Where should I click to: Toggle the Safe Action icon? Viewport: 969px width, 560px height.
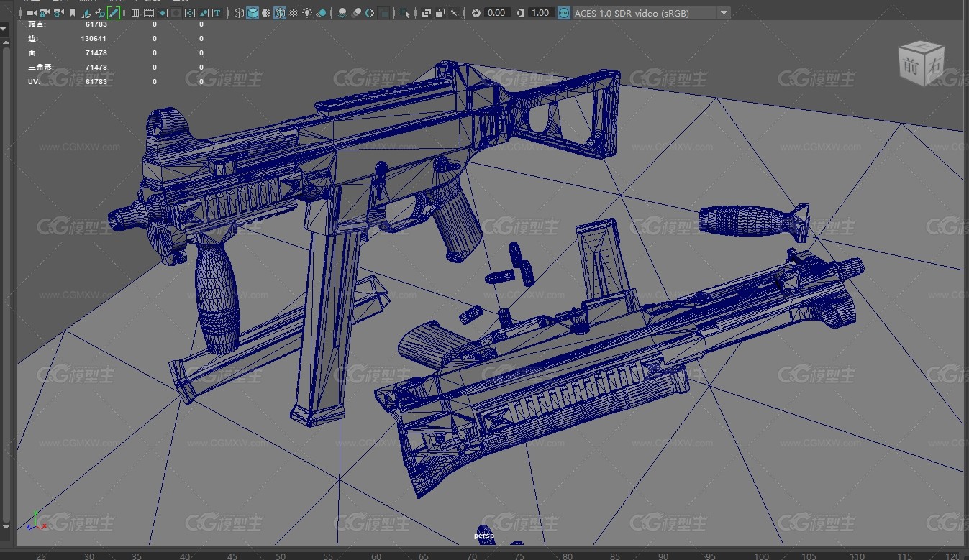coord(204,13)
